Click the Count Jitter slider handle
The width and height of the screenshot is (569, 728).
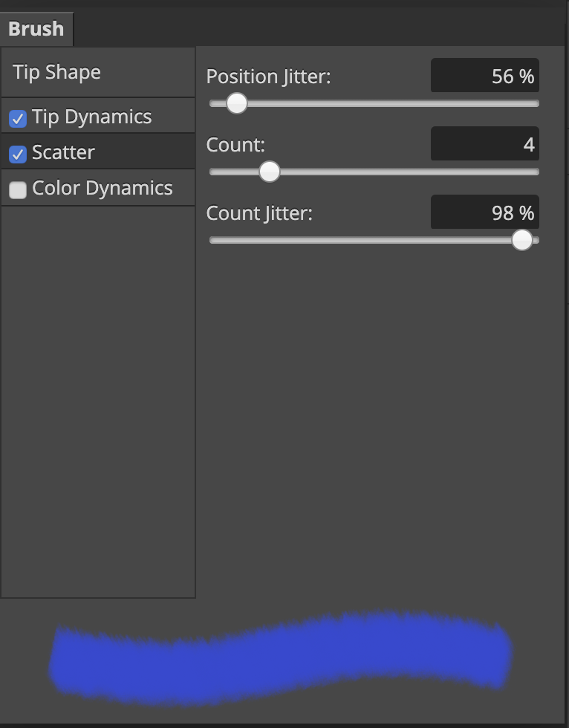point(522,240)
